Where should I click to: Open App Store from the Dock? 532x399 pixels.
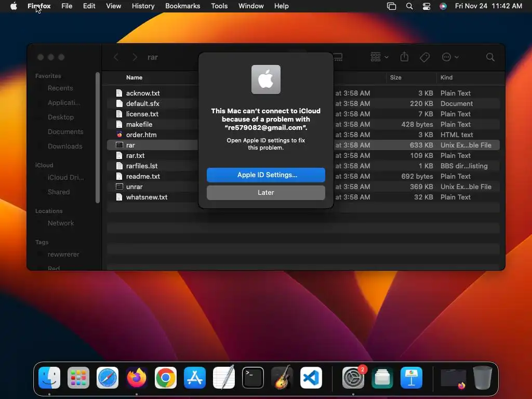pyautogui.click(x=195, y=378)
